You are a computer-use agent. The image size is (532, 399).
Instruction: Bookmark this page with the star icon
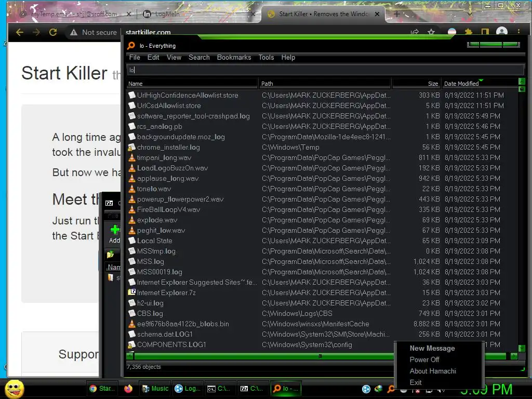431,32
